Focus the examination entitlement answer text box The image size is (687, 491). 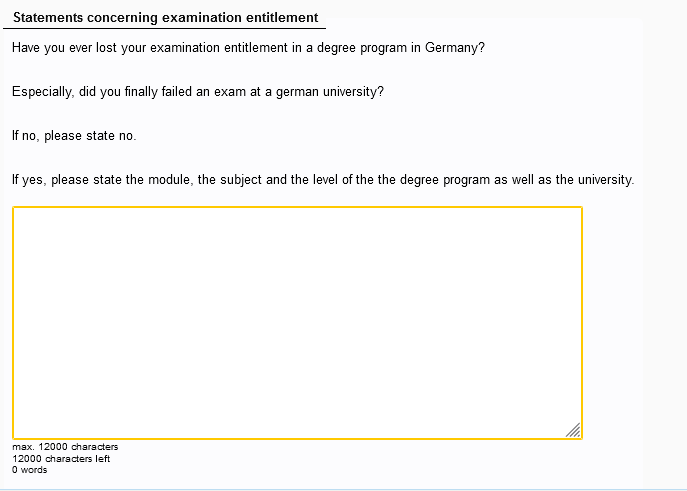297,323
